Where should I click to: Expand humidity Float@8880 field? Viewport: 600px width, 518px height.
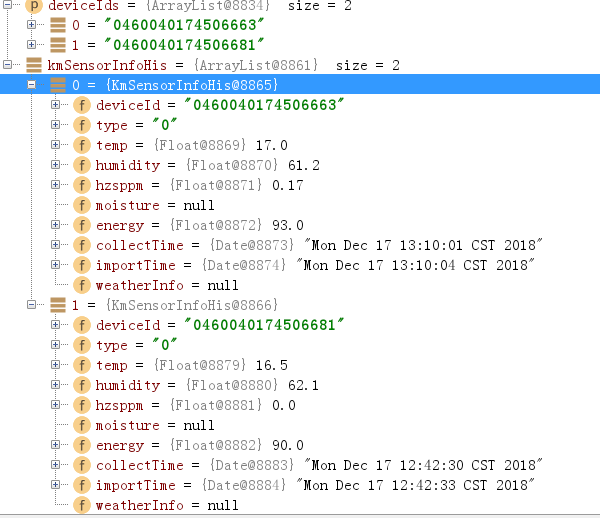pos(55,384)
